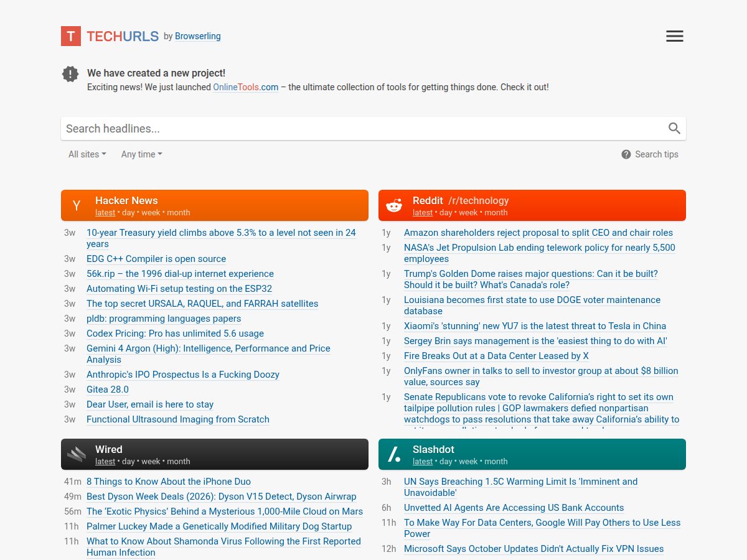Screen dimensions: 747x560
Task: Expand the All sites dropdown
Action: (87, 154)
